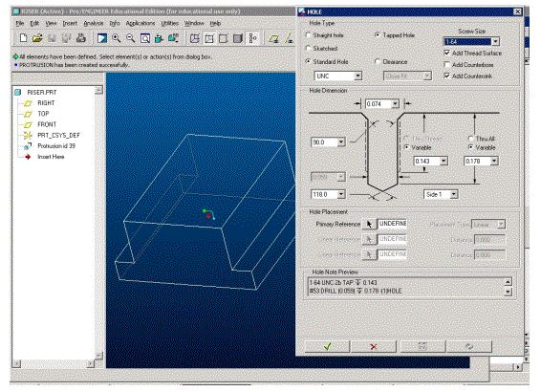541x392 pixels.
Task: Open the Analysis menu
Action: point(94,23)
